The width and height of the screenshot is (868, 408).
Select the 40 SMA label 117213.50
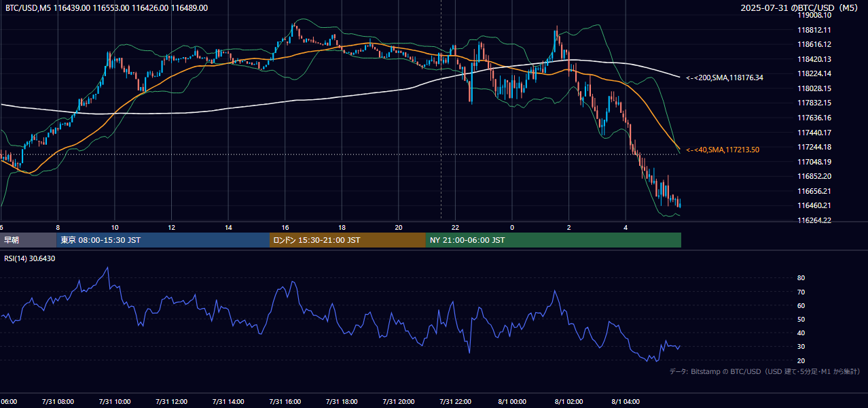723,150
